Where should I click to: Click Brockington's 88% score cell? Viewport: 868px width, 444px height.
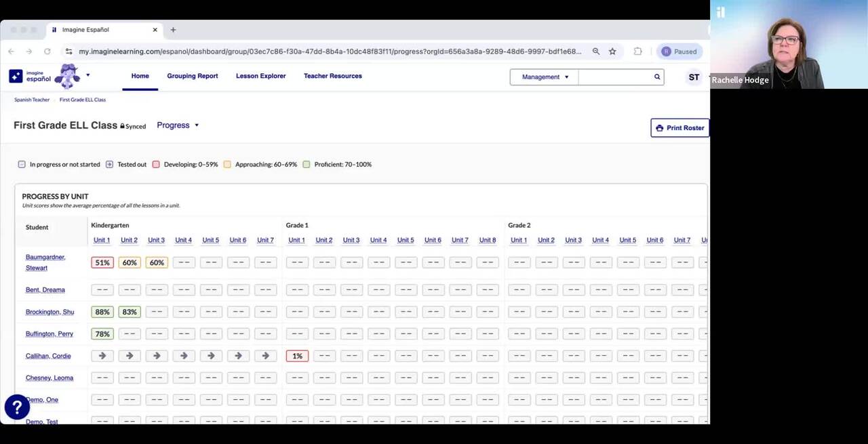(x=102, y=312)
